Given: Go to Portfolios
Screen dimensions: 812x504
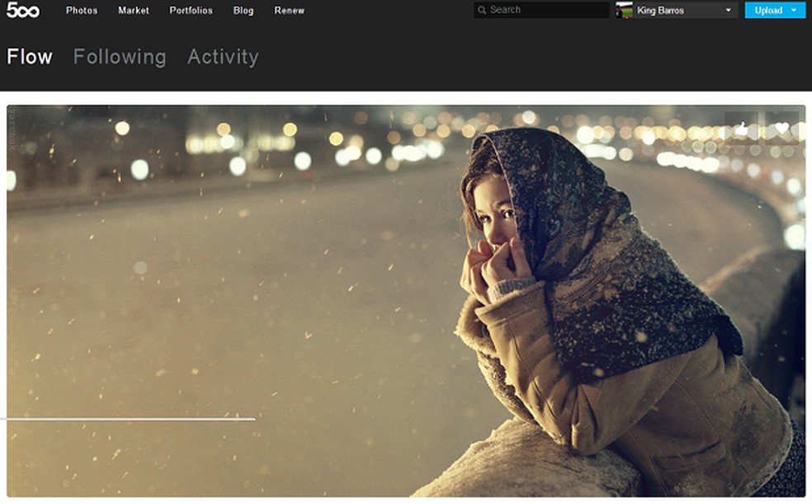Looking at the screenshot, I should pos(191,11).
